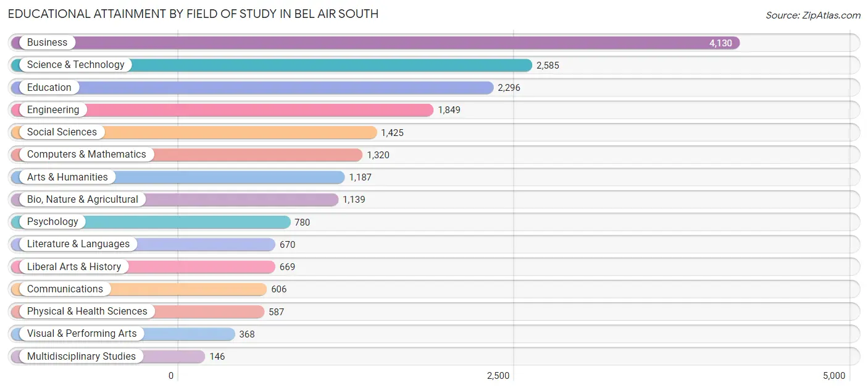Select the 2,500 axis label
This screenshot has height=390, width=868.
coord(498,376)
